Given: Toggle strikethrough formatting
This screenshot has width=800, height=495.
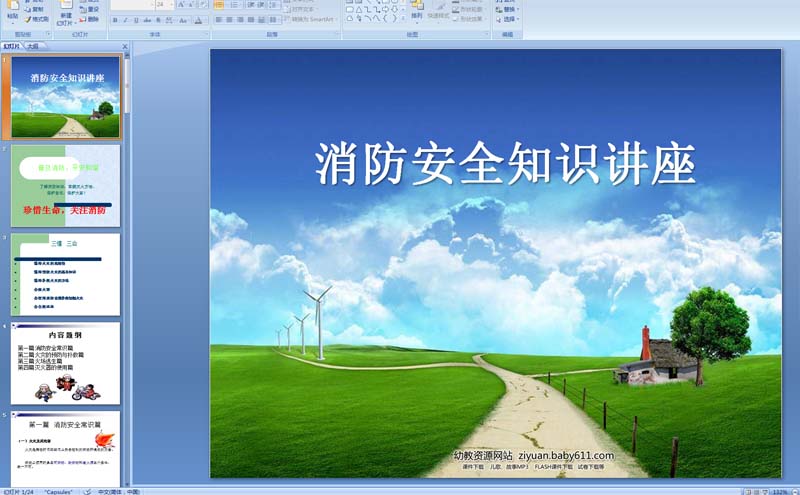Looking at the screenshot, I should (x=147, y=20).
